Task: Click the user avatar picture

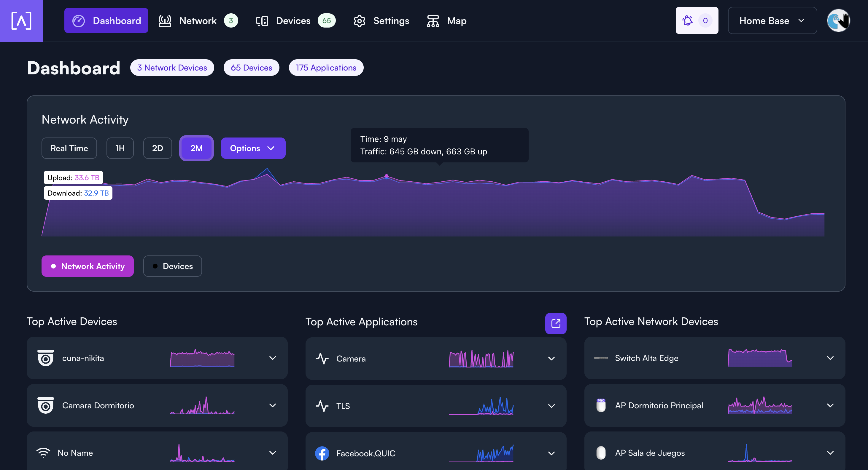Action: 838,20
